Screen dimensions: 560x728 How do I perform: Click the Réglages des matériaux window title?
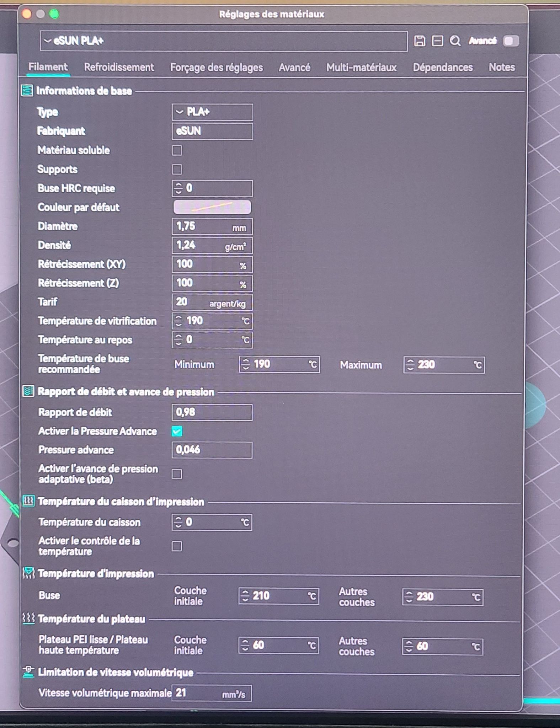[272, 14]
